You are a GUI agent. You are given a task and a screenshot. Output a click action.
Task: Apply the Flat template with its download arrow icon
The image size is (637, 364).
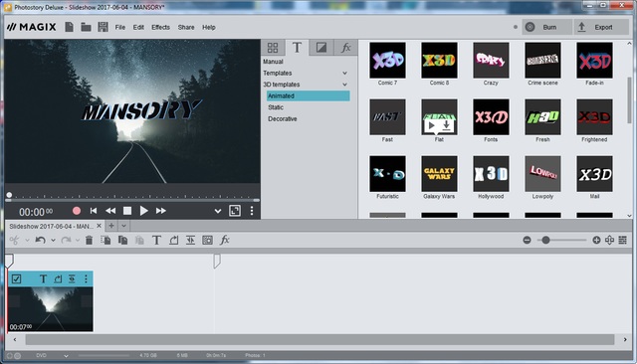tap(446, 125)
